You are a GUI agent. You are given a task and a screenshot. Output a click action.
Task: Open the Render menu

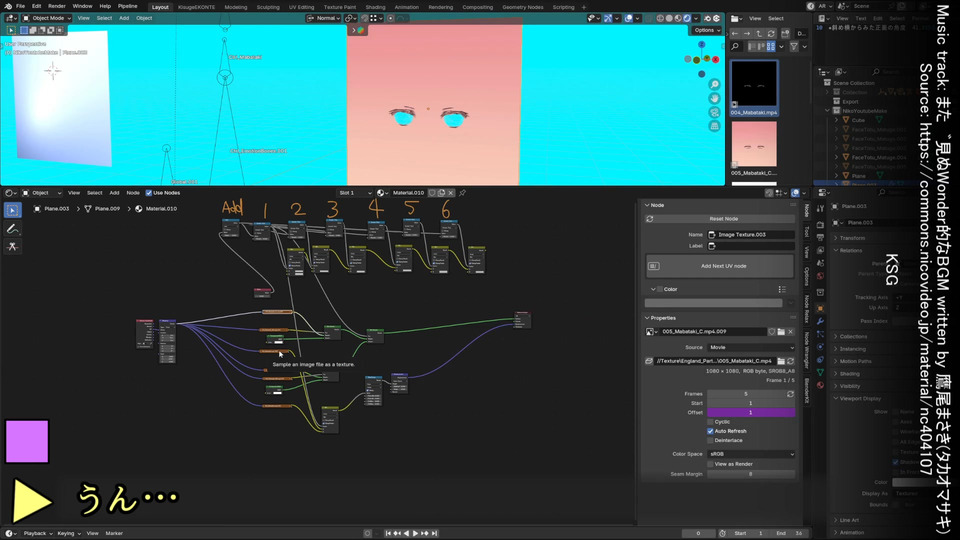[x=56, y=6]
